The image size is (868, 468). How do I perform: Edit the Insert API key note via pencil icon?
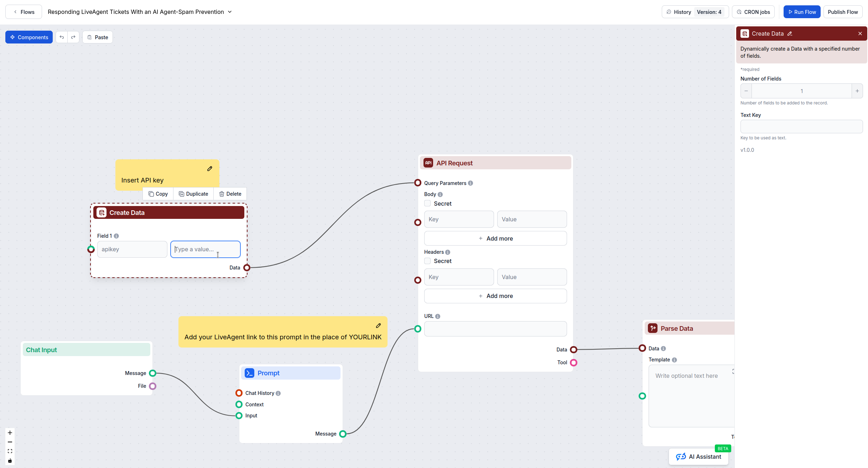click(209, 169)
